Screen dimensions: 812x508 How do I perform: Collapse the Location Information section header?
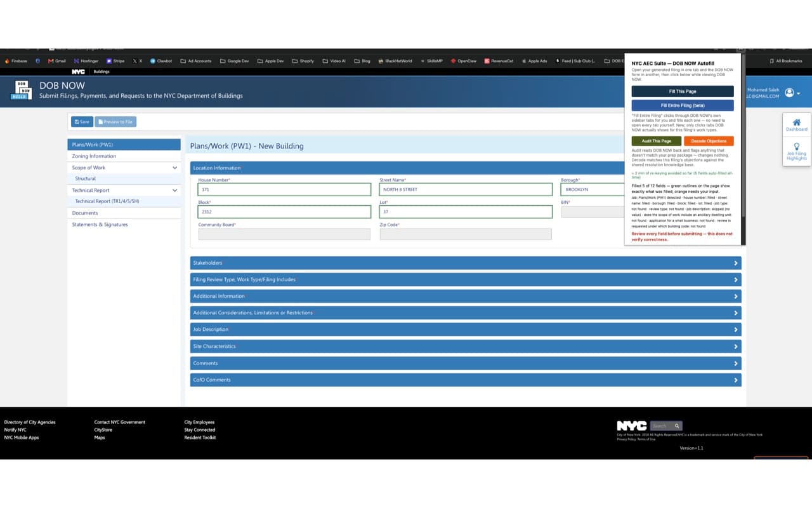407,168
